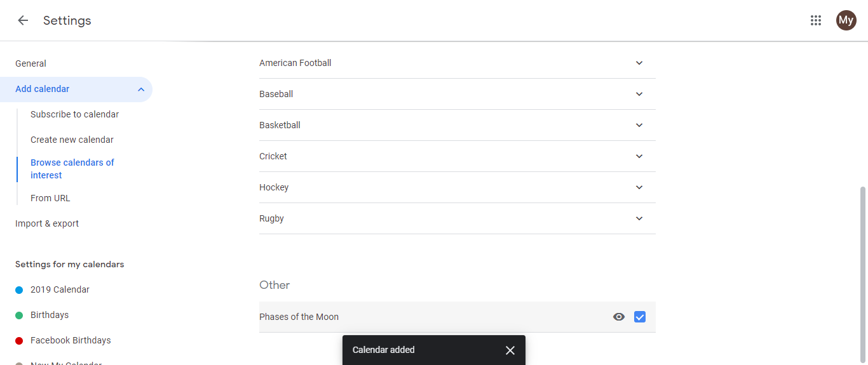Select Subscribe to calendar
This screenshot has width=868, height=365.
[75, 114]
